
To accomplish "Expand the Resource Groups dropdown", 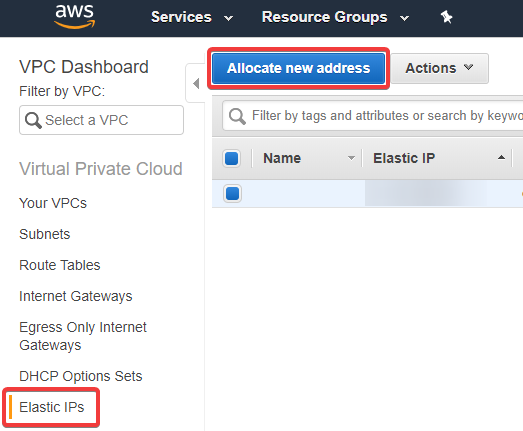I will click(335, 17).
